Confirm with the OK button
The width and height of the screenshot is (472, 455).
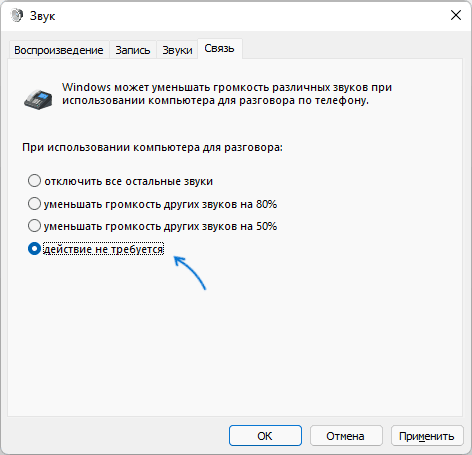click(265, 435)
